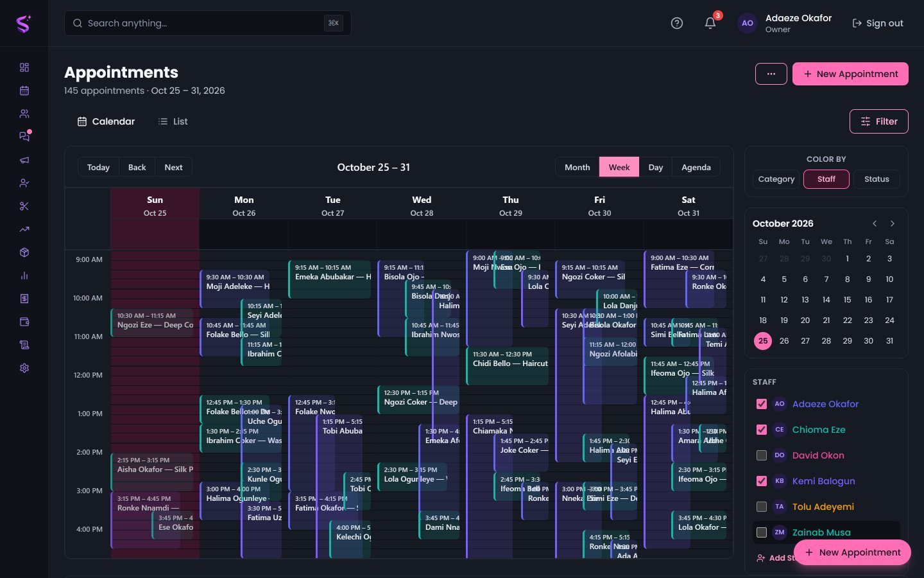Click the Next navigation button
Image resolution: width=924 pixels, height=578 pixels.
pyautogui.click(x=173, y=167)
